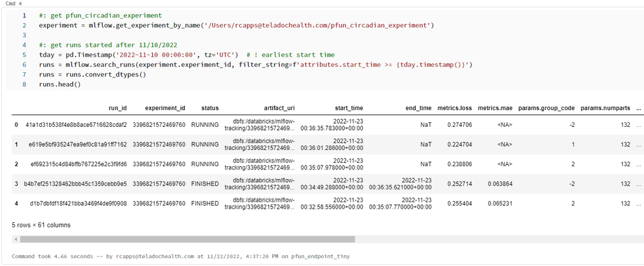
Task: Click the left scroll arrow of the output scrollbar
Action: click(15, 239)
